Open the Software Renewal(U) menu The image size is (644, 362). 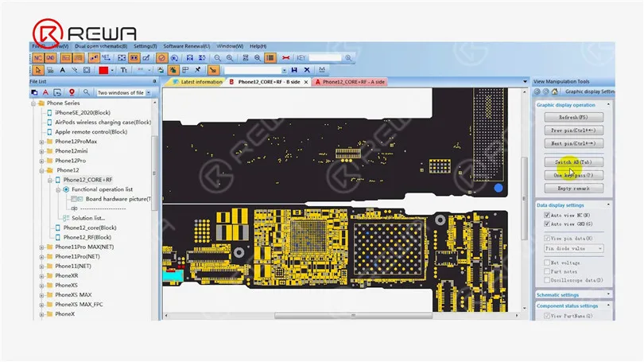pyautogui.click(x=187, y=46)
